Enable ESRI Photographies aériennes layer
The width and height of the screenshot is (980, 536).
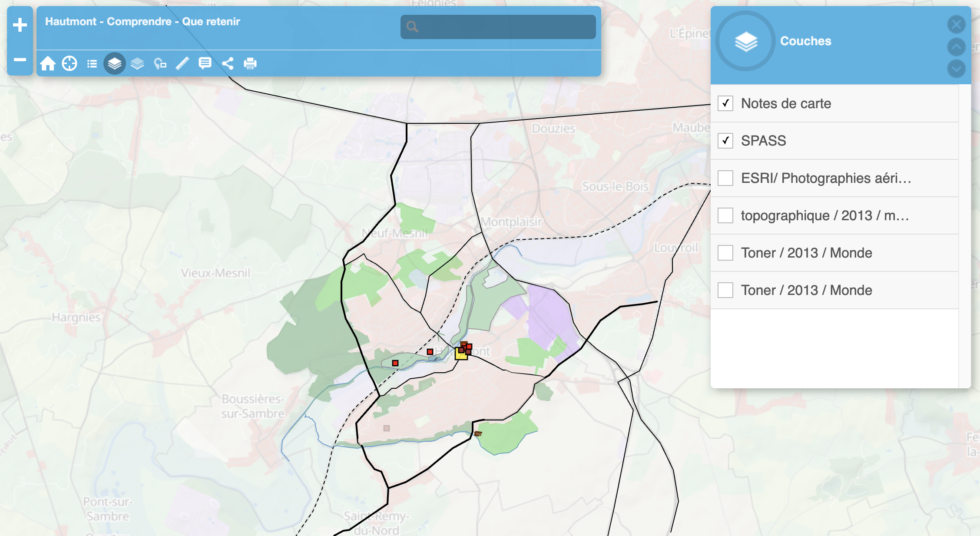pos(725,178)
